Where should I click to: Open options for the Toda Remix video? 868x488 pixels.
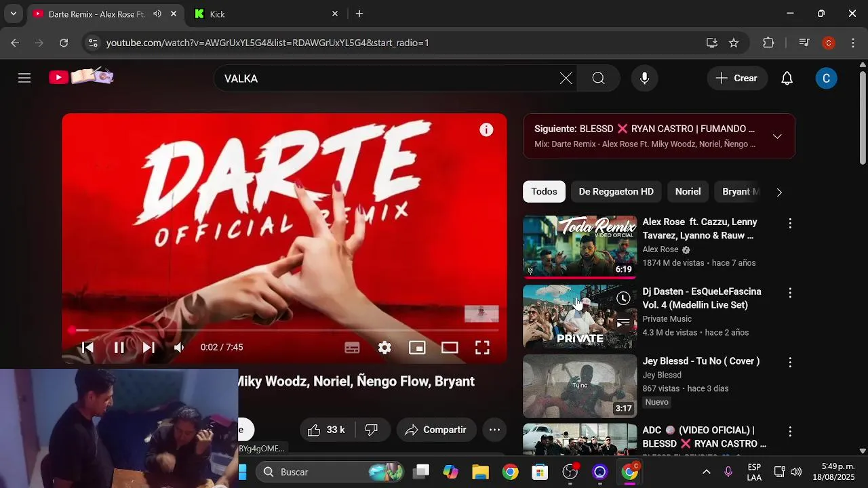(x=789, y=223)
